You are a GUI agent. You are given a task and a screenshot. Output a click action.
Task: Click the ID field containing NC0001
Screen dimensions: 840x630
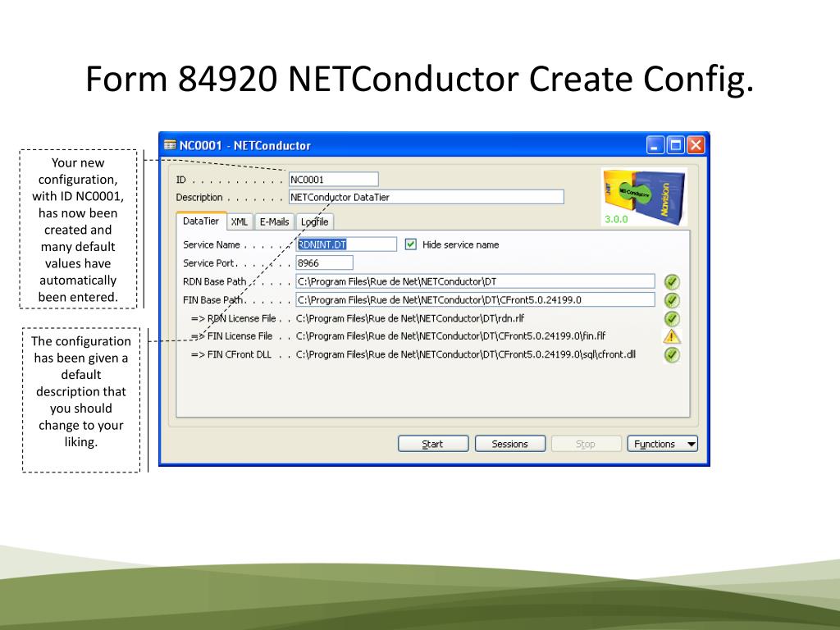point(333,180)
